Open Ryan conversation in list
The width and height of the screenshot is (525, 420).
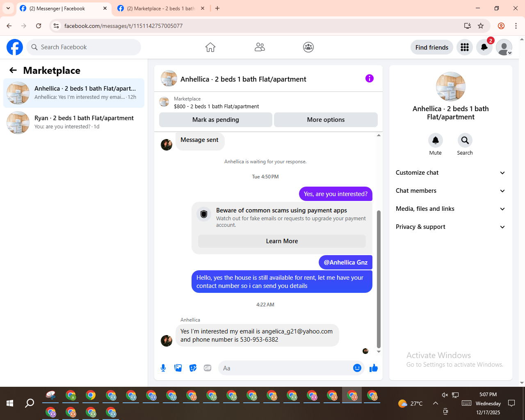pyautogui.click(x=74, y=123)
